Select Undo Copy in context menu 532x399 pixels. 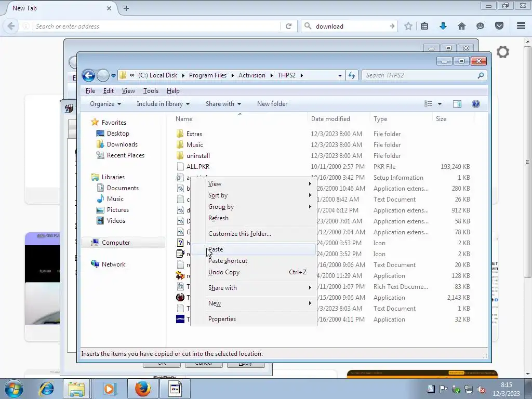click(x=254, y=272)
